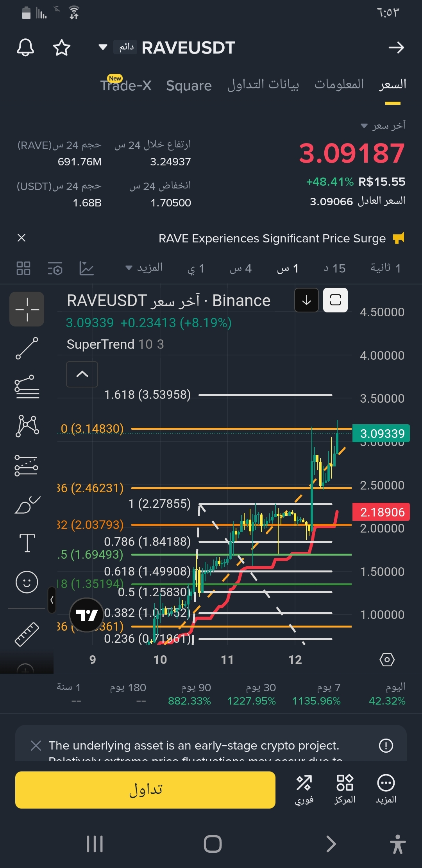
Task: Click the SuperTrend value tag 2.18906
Action: 381,512
